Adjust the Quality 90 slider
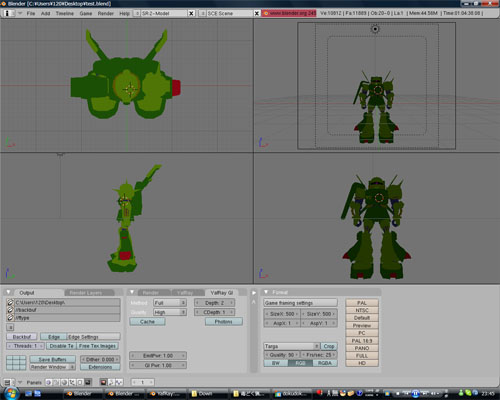The image size is (500, 400). click(x=282, y=355)
